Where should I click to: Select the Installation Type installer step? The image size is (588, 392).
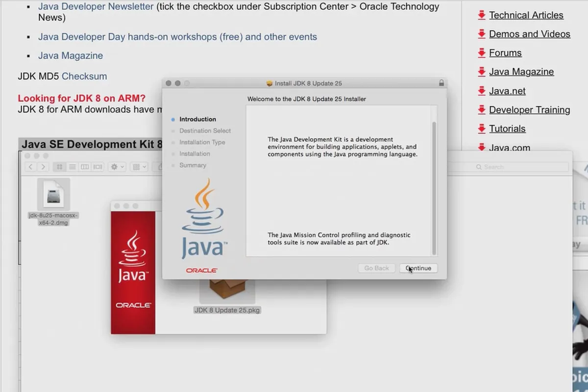pyautogui.click(x=202, y=142)
